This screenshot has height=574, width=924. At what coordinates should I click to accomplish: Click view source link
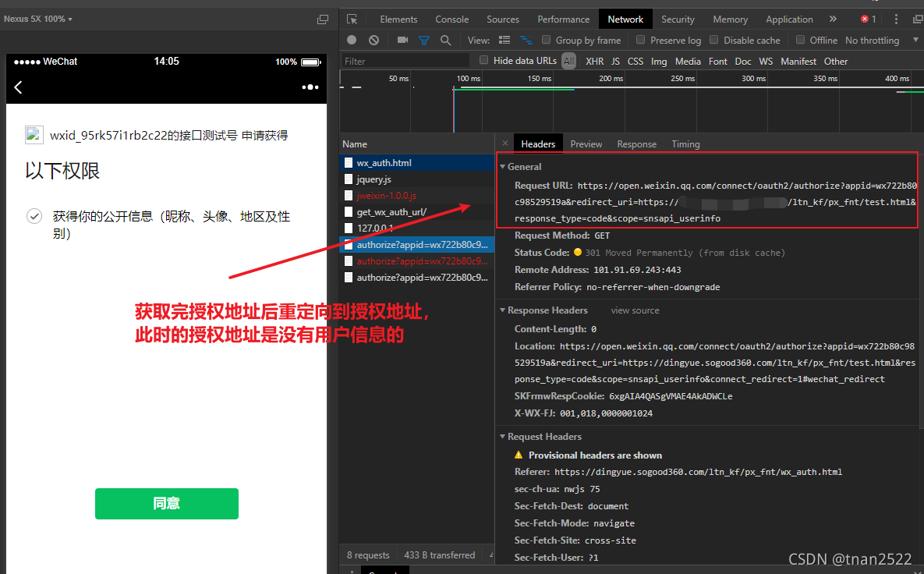click(x=635, y=310)
